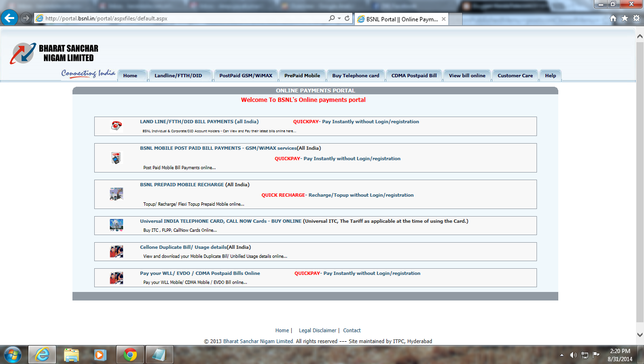Click the Cellone Duplicate Bill icon

point(116,252)
